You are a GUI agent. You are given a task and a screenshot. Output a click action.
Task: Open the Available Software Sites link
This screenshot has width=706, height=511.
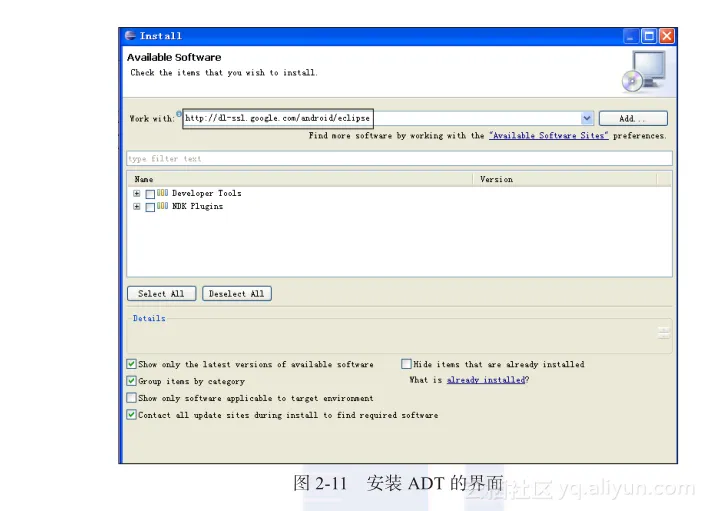[548, 136]
